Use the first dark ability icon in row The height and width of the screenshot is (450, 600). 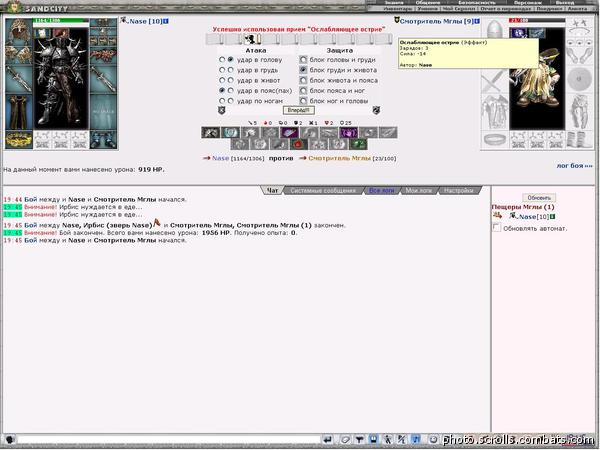pos(210,132)
